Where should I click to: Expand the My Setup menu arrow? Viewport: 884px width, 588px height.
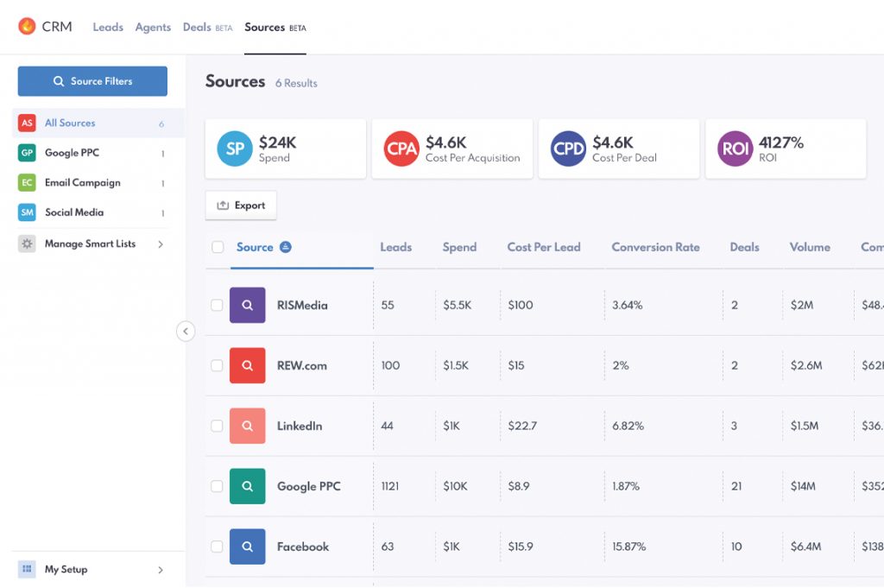point(161,570)
